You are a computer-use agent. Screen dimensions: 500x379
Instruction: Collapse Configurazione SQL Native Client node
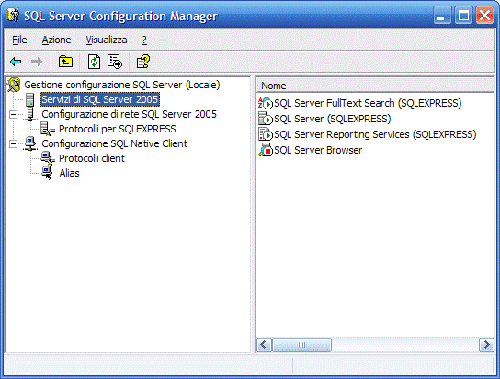coord(13,144)
